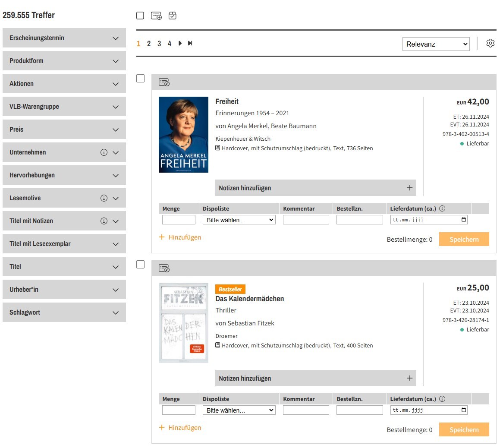Viewport: 503px width, 448px height.
Task: Select the Freiheit title checkbox
Action: tap(141, 78)
